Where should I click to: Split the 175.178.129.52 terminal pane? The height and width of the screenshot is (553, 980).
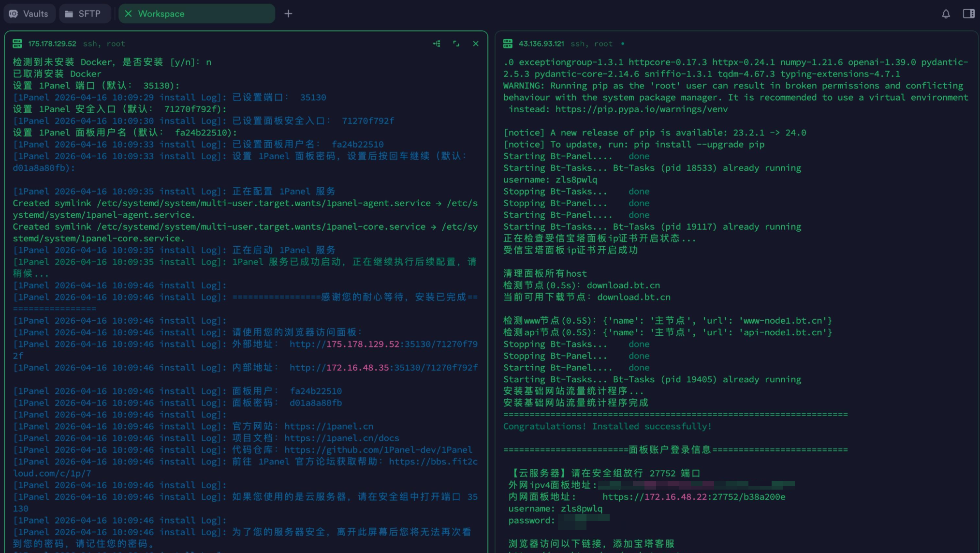click(x=437, y=43)
